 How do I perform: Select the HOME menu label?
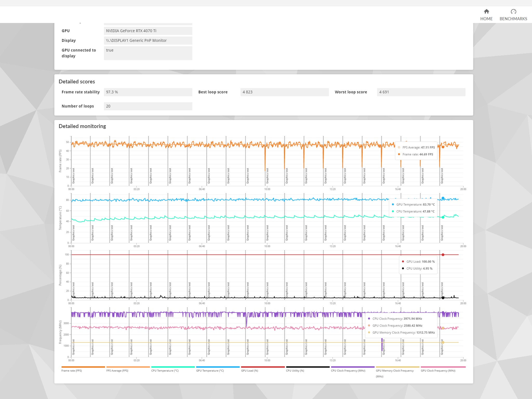click(486, 19)
